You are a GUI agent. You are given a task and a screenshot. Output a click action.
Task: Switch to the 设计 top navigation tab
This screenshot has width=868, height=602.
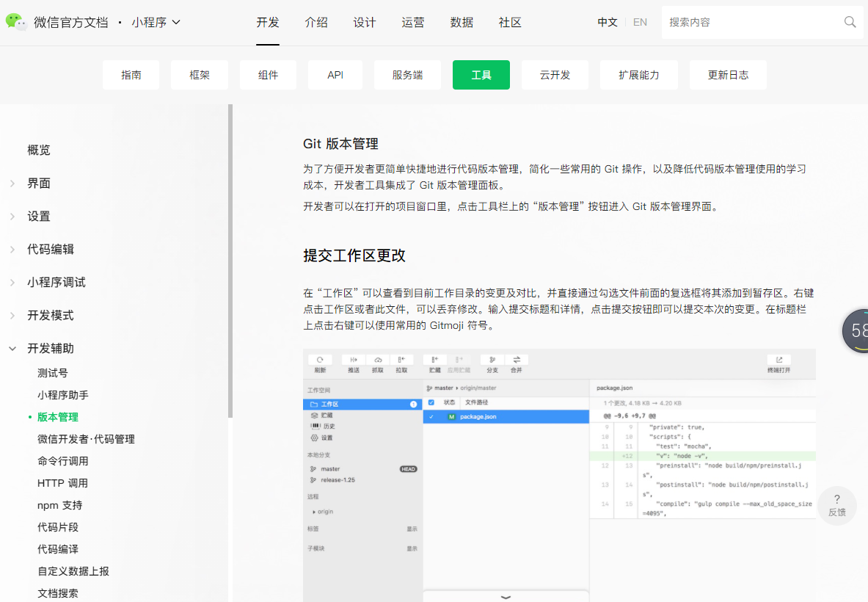coord(365,22)
